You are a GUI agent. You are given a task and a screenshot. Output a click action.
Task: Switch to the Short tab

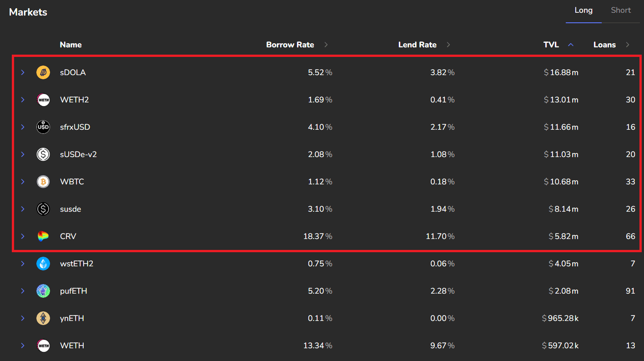tap(621, 10)
